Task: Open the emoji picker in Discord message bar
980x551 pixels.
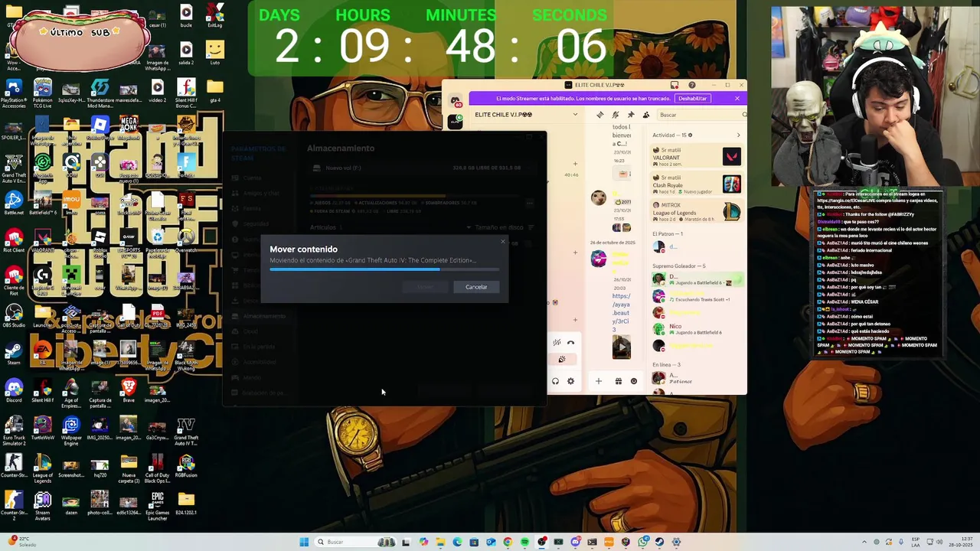Action: [x=633, y=381]
